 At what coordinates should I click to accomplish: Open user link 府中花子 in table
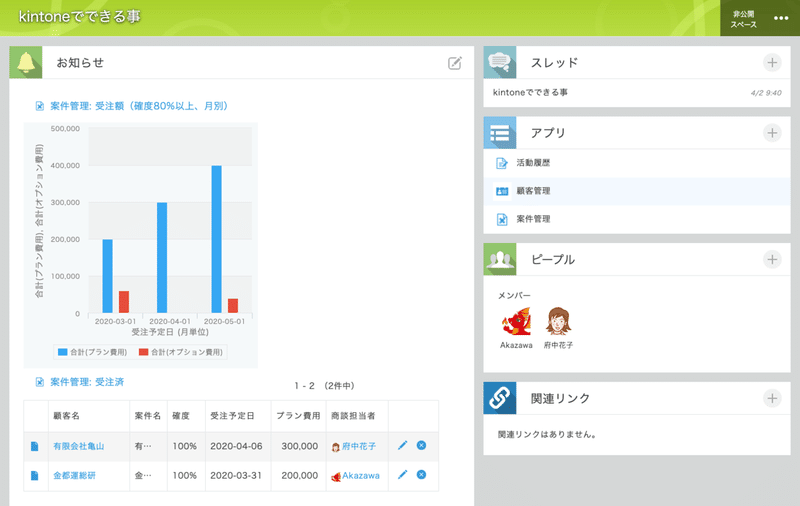click(359, 446)
